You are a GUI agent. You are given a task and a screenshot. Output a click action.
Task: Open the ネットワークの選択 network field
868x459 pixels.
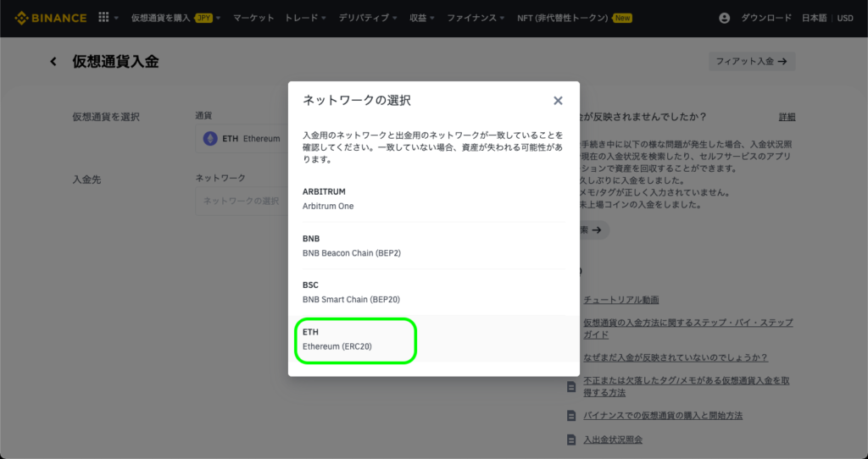click(242, 201)
